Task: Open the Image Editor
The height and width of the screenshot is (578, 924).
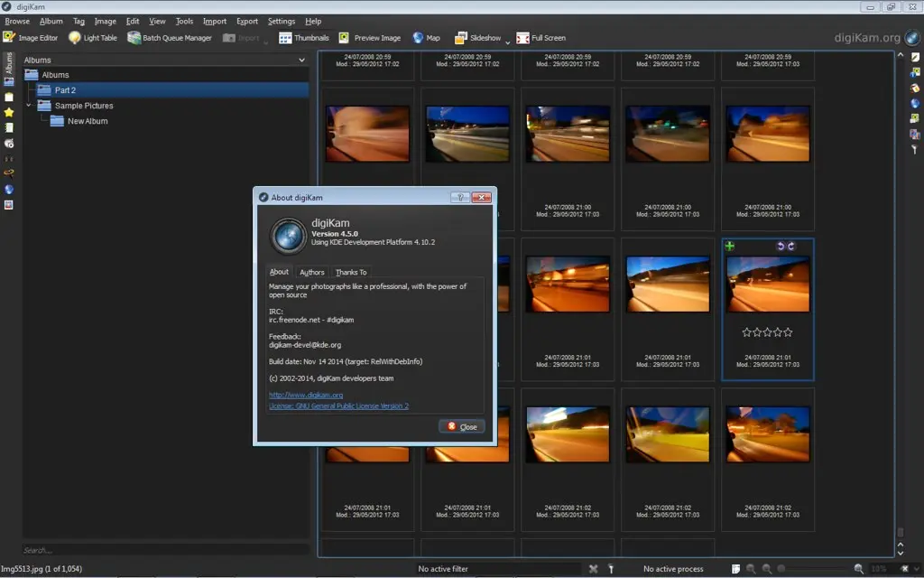Action: click(29, 38)
